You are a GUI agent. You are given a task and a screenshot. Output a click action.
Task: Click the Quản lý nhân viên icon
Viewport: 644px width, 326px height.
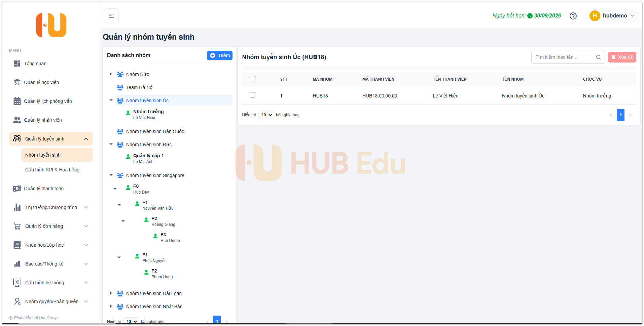coord(17,120)
